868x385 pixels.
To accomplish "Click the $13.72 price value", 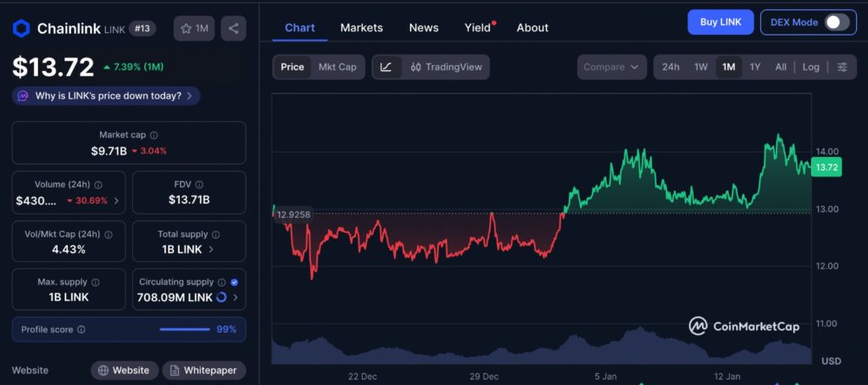I will coord(53,68).
